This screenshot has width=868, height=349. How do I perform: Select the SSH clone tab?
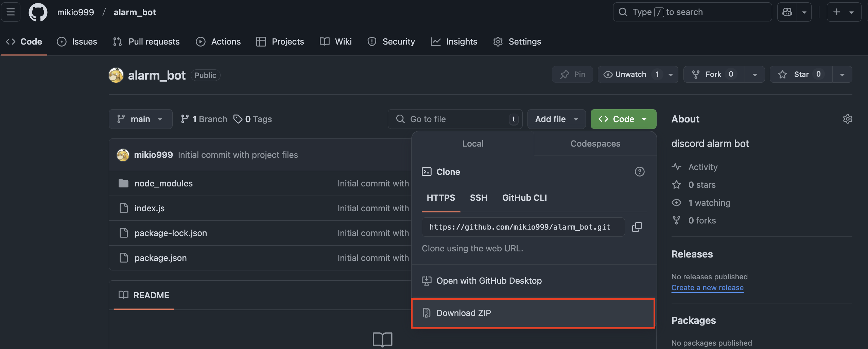[479, 198]
